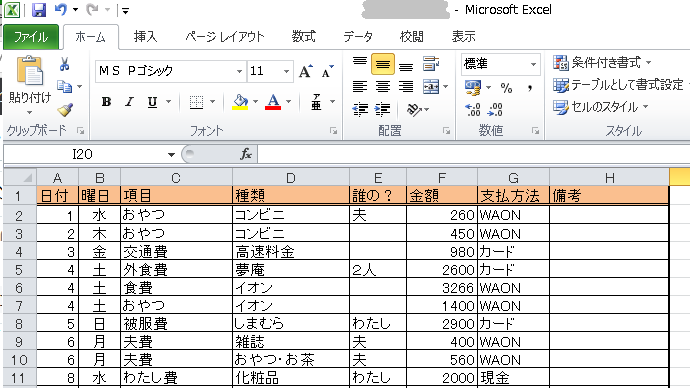
Task: Click the Save icon in quick access toolbar
Action: (39, 10)
